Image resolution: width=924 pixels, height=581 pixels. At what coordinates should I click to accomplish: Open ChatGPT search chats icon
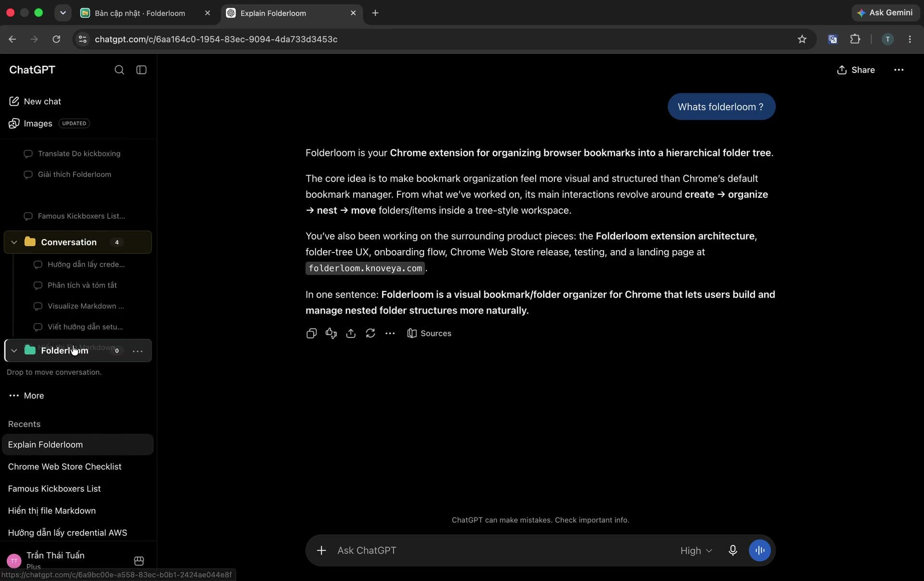pos(119,70)
